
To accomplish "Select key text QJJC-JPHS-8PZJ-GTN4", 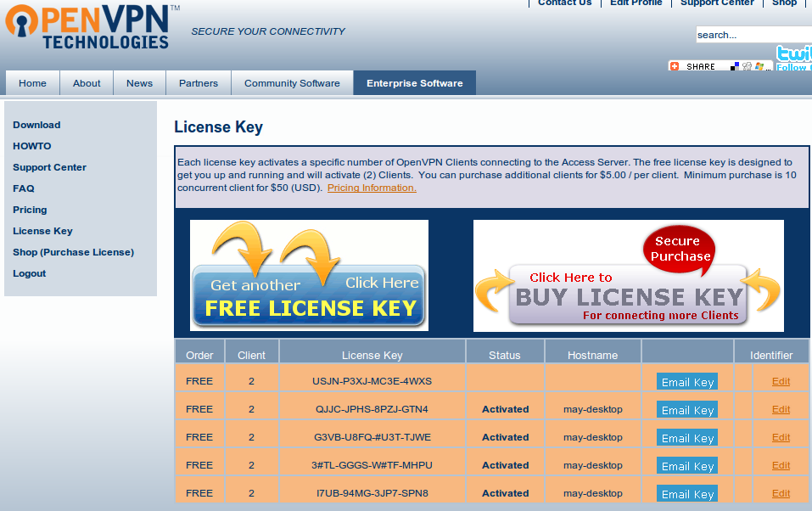I will pos(372,409).
